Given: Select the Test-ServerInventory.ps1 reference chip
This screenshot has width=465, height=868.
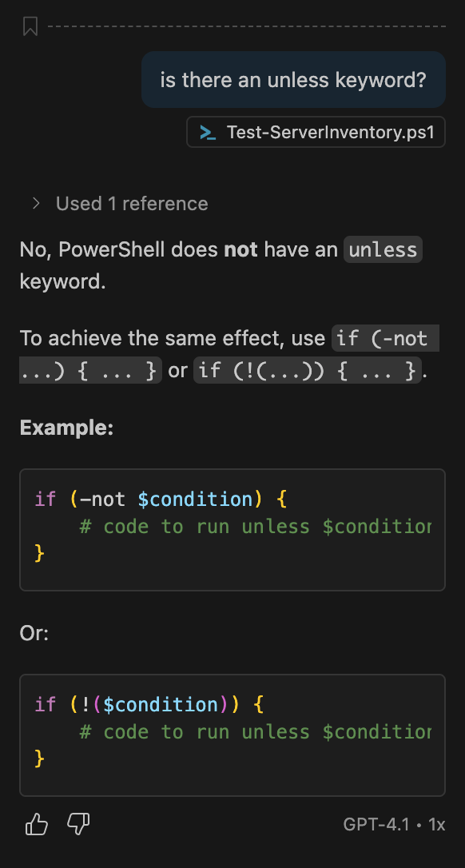Looking at the screenshot, I should [x=315, y=132].
